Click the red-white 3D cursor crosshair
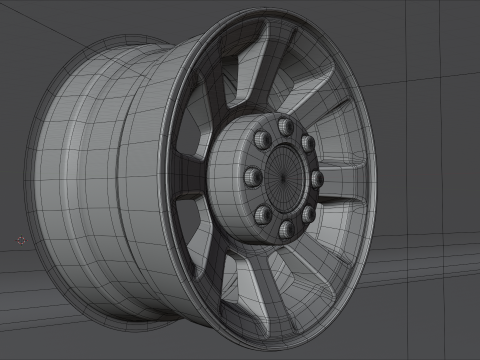 pos(21,240)
